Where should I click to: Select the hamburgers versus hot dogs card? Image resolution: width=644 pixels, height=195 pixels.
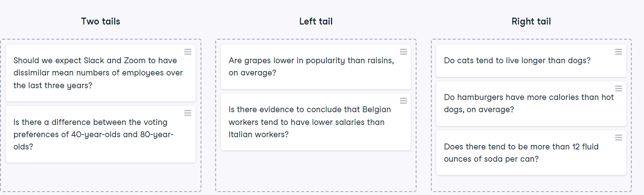pos(531,103)
